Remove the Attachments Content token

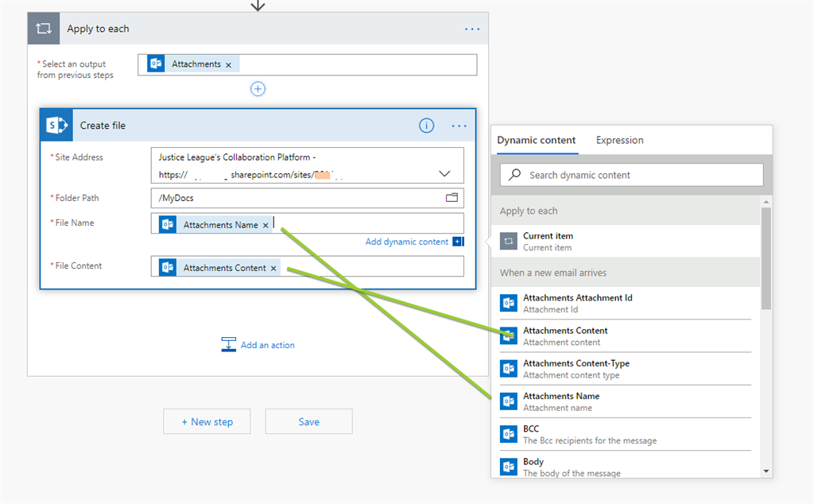pos(273,269)
